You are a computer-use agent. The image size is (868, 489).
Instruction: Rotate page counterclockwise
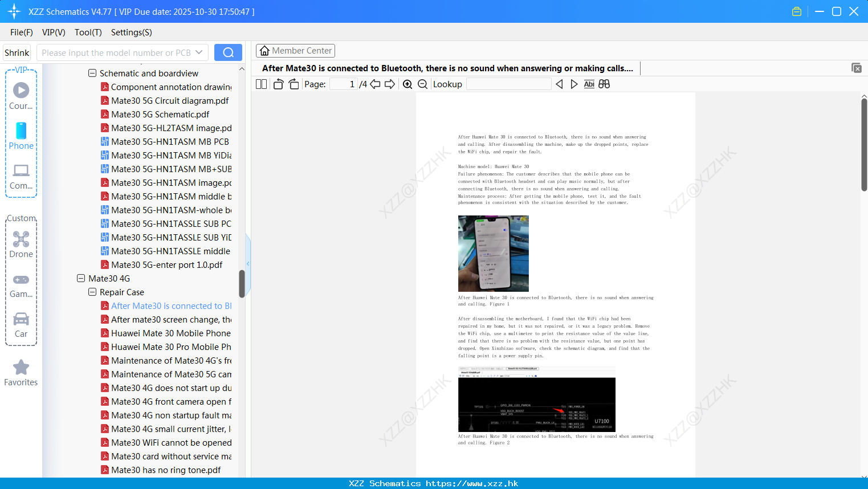(278, 84)
